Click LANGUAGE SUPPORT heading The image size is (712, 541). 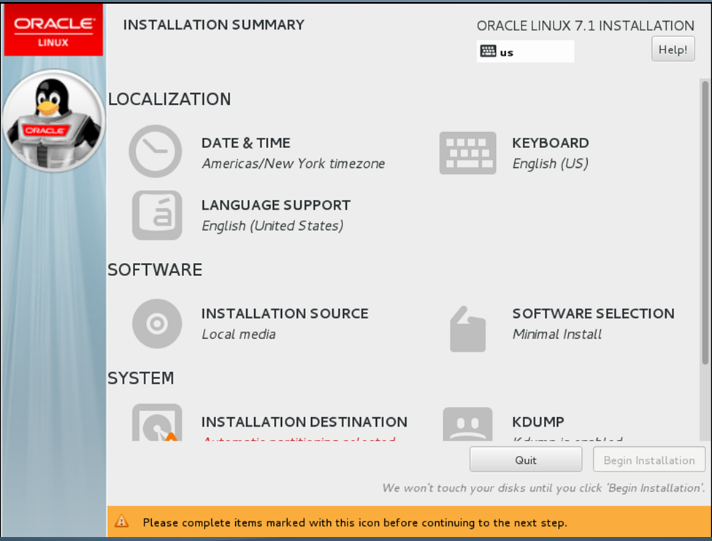coord(276,205)
